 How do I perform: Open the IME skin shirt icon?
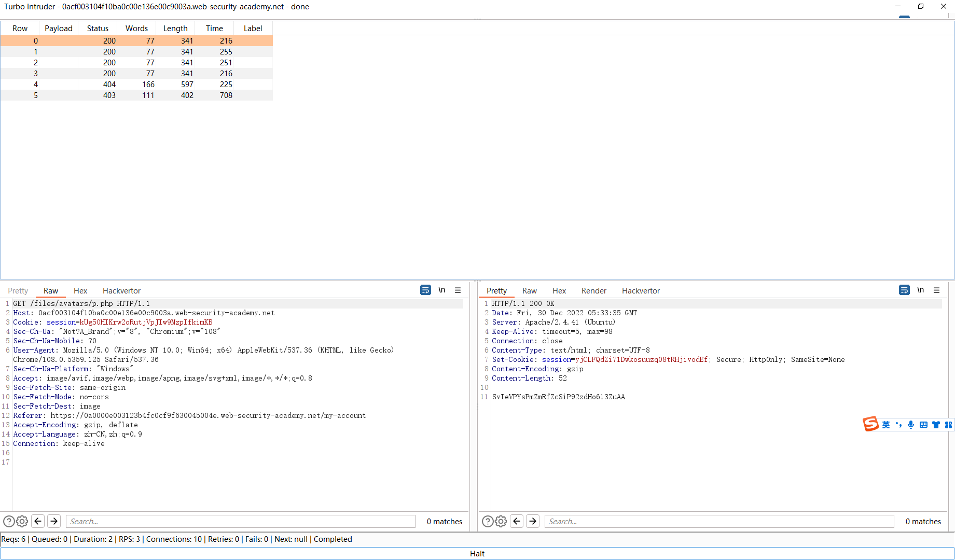pos(936,425)
